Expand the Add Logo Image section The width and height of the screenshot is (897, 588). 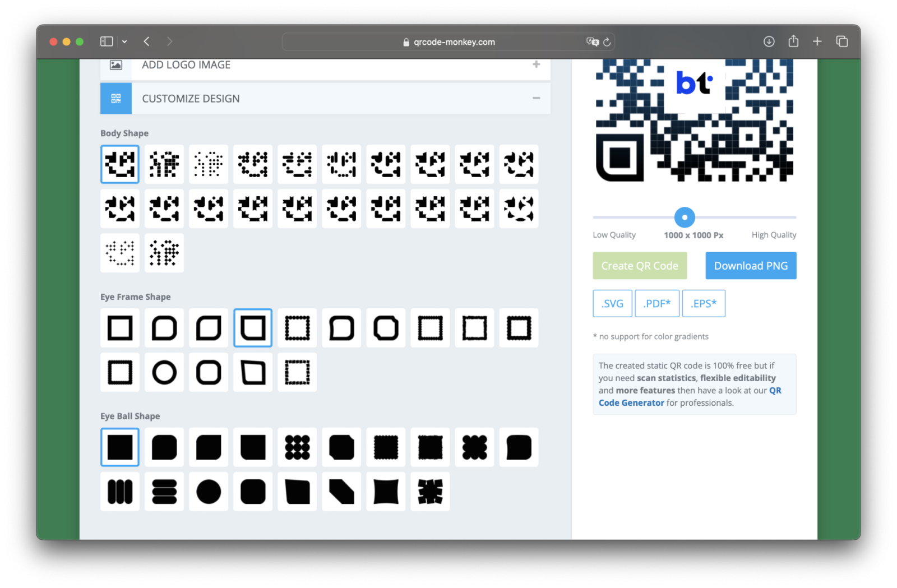tap(536, 64)
